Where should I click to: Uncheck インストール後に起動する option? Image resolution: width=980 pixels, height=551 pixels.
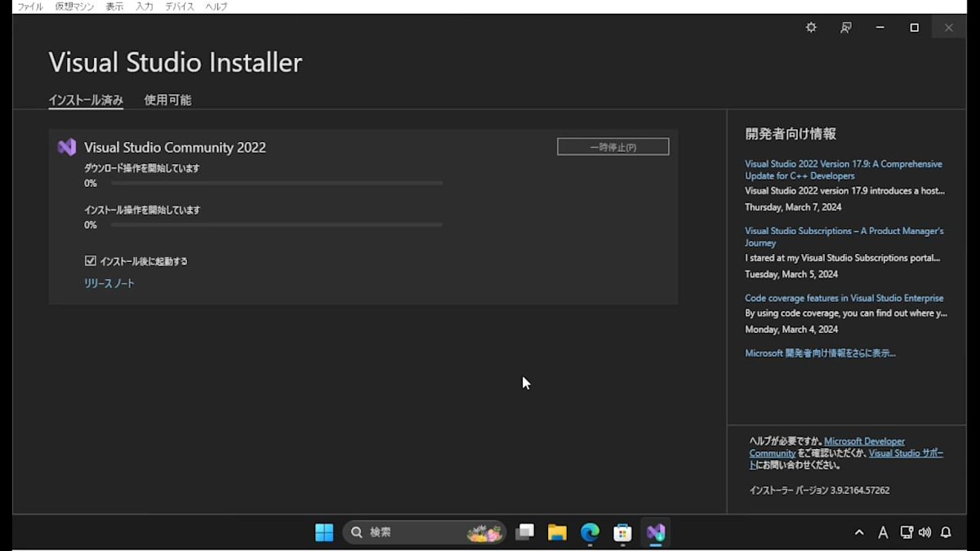[91, 260]
